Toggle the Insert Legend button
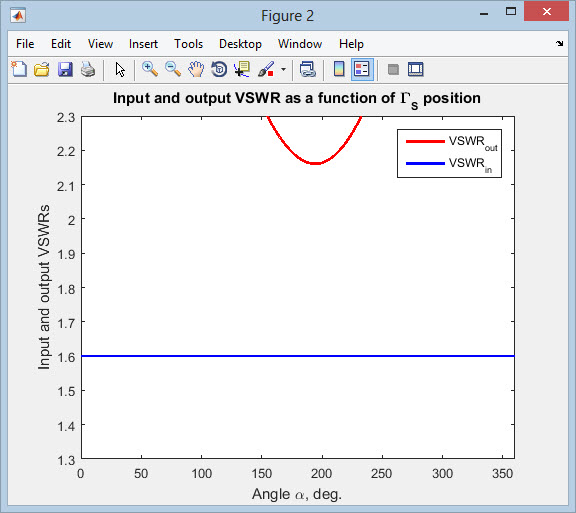 (x=362, y=69)
